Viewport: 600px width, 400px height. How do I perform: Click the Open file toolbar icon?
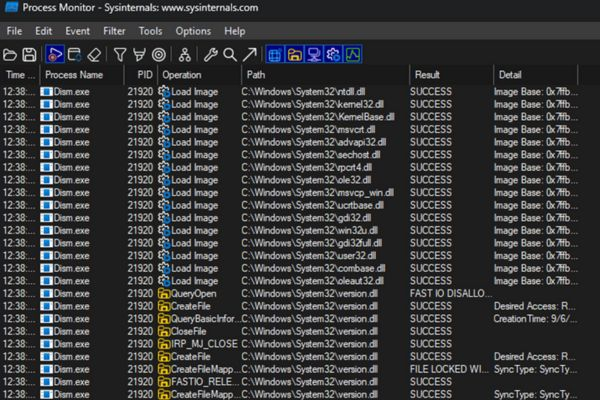coord(11,54)
